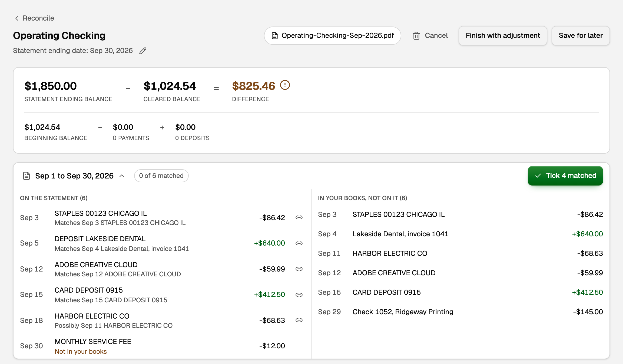The image size is (623, 364).
Task: Click the CLEARED BALANCE label
Action: pyautogui.click(x=172, y=99)
